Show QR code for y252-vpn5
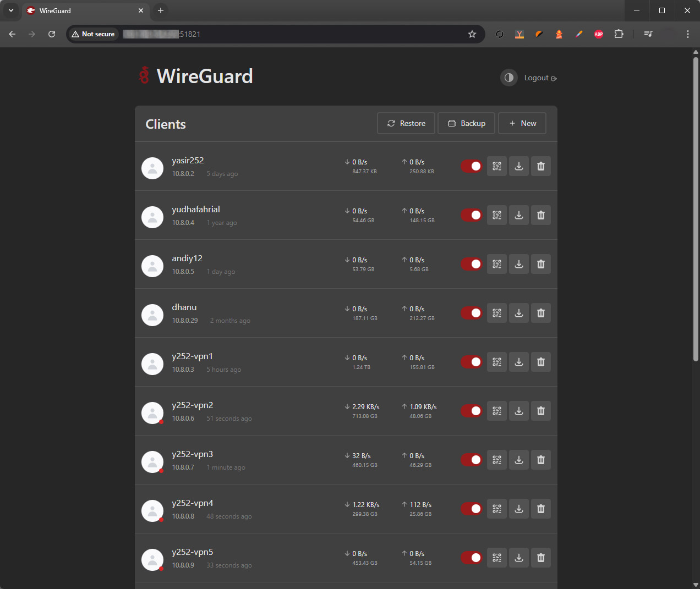Screen dimensions: 700x589 (497, 558)
